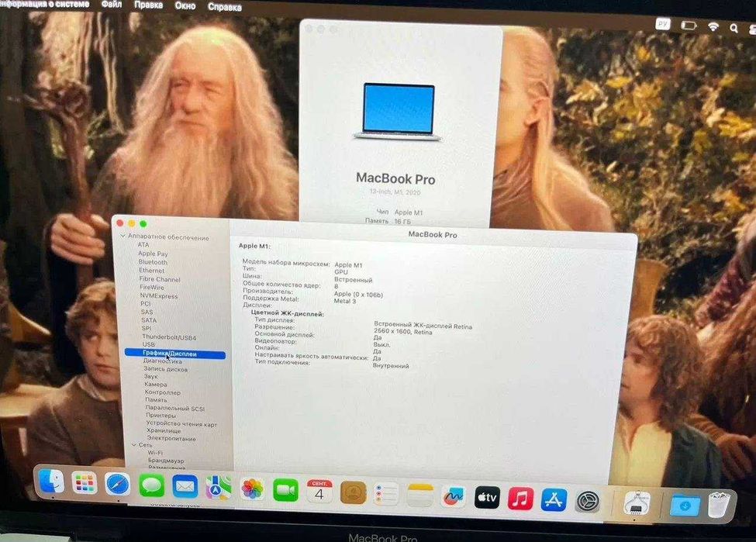The width and height of the screenshot is (756, 542).
Task: Click the battery status icon in menu bar
Action: click(x=688, y=25)
